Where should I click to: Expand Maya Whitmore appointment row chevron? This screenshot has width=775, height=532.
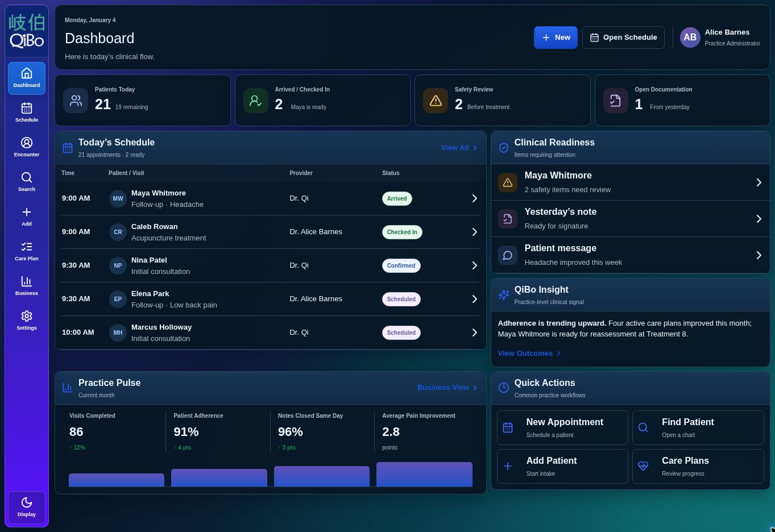[x=474, y=198]
